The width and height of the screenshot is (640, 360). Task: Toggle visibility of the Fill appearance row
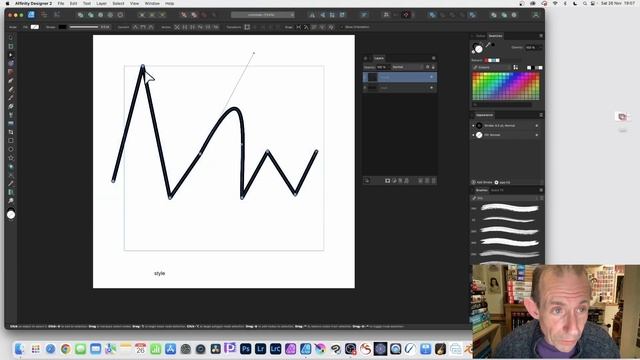point(537,135)
